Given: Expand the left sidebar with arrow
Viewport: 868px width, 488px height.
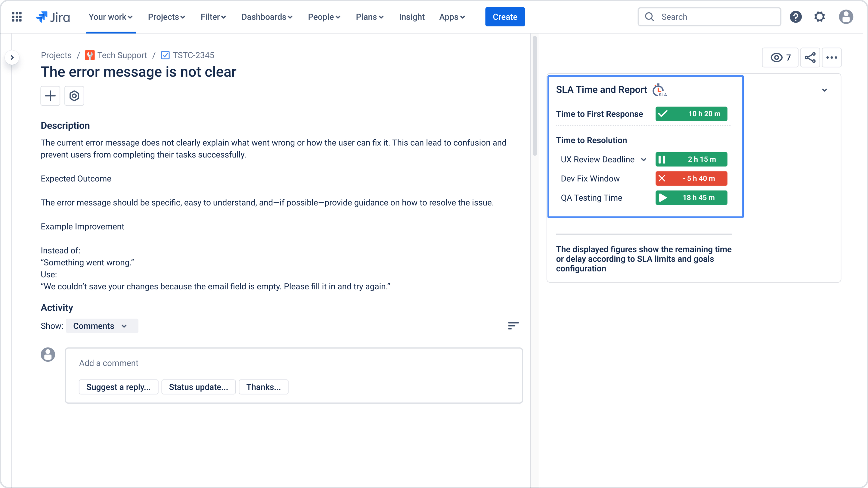Looking at the screenshot, I should point(12,58).
